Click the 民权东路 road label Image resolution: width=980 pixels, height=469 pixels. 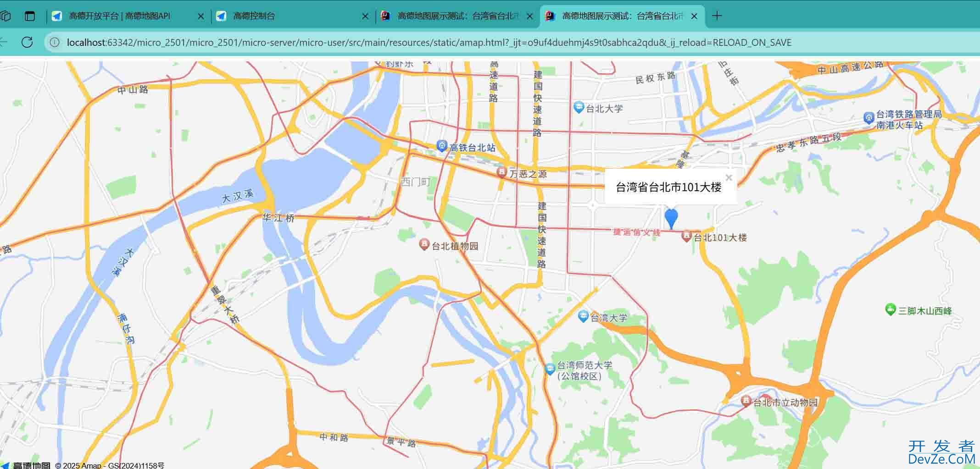656,77
